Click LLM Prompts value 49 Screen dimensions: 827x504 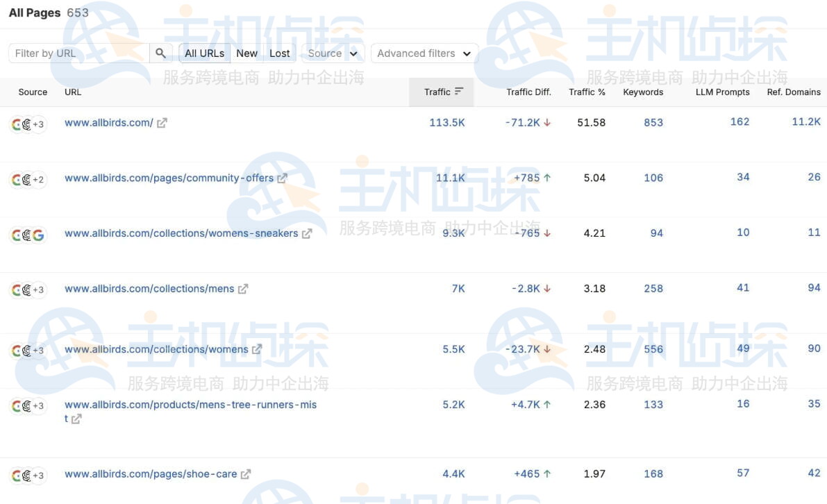pyautogui.click(x=743, y=348)
